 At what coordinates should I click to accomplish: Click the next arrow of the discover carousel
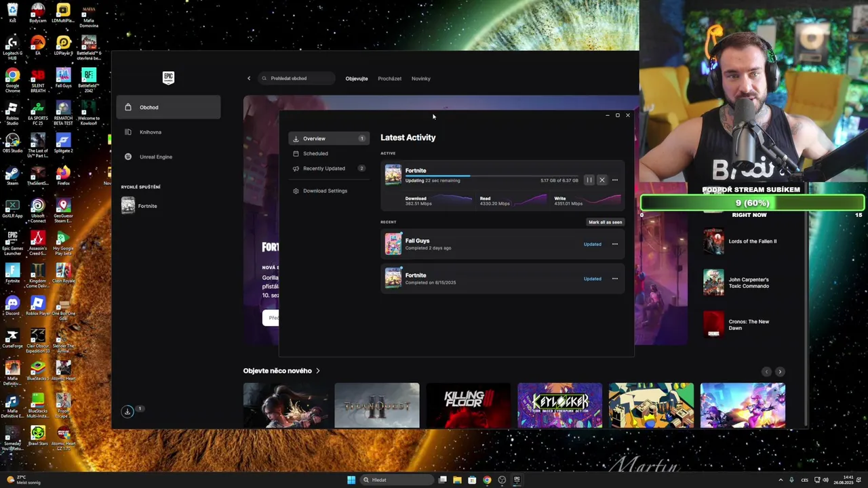tap(780, 371)
